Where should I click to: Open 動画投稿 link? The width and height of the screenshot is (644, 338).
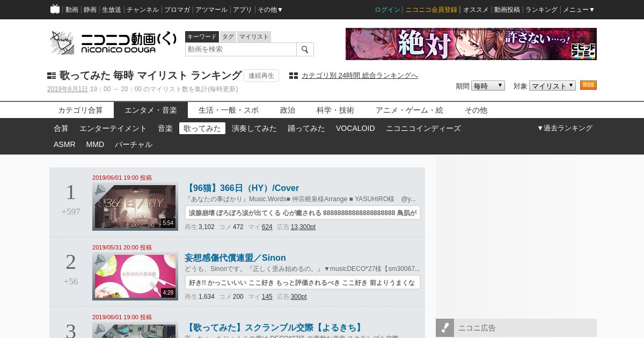coord(507,10)
